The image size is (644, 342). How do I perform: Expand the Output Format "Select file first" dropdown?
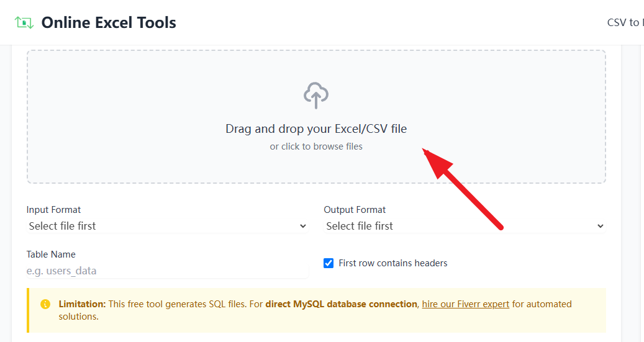(x=464, y=226)
